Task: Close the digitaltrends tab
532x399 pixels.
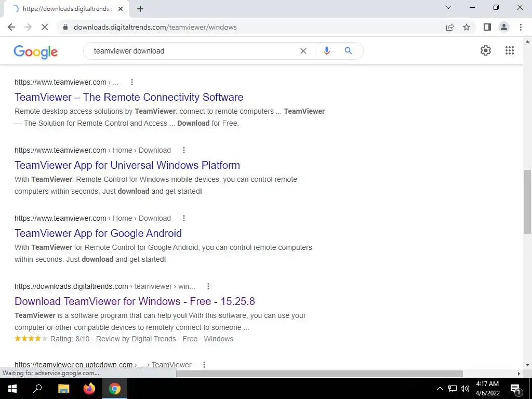Action: coord(121,9)
